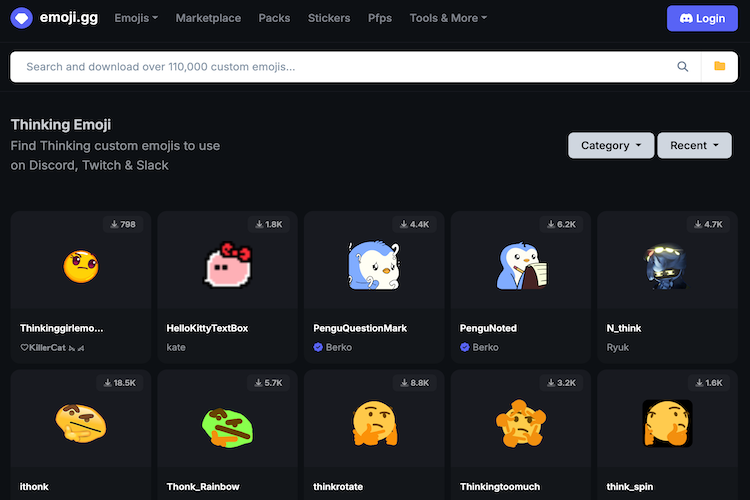Viewport: 750px width, 500px height.
Task: Go to the Marketplace page
Action: (208, 18)
